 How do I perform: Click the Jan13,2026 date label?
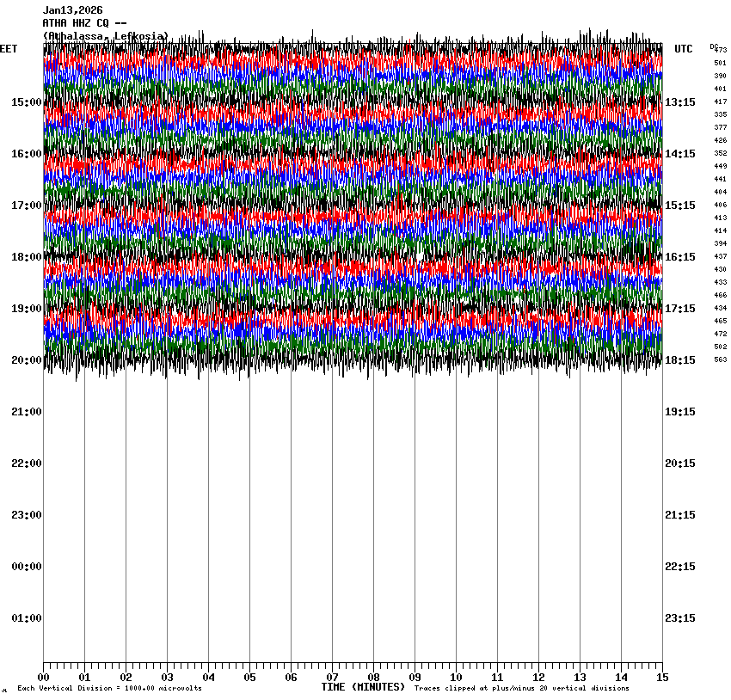(x=72, y=10)
